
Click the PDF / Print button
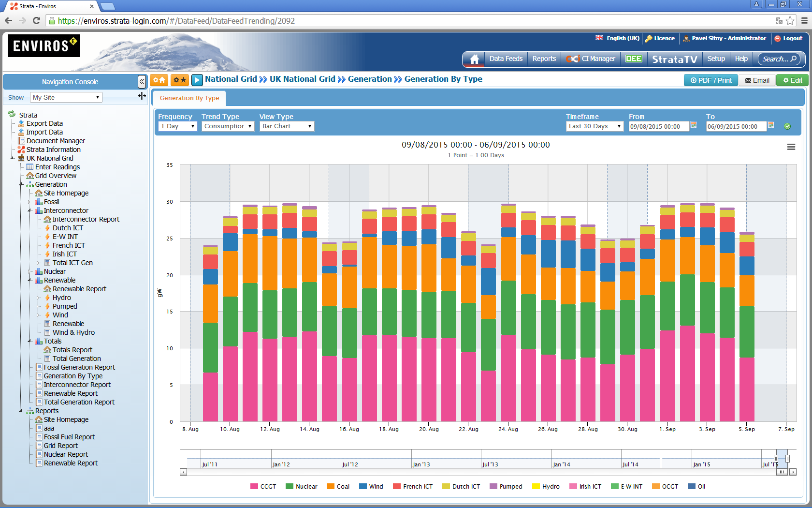[x=710, y=80]
